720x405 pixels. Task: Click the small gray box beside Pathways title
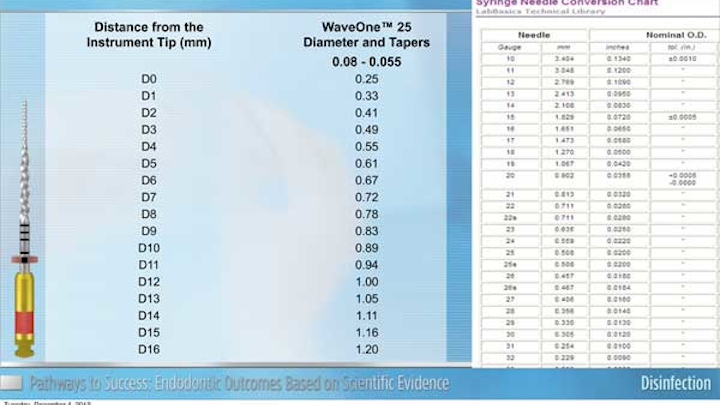[11, 382]
